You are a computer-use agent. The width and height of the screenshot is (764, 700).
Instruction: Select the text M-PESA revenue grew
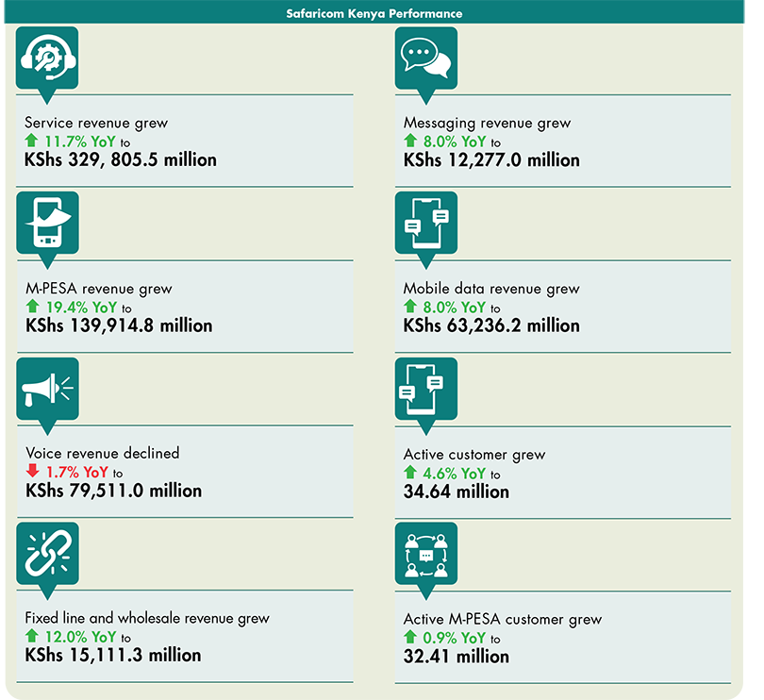(99, 289)
